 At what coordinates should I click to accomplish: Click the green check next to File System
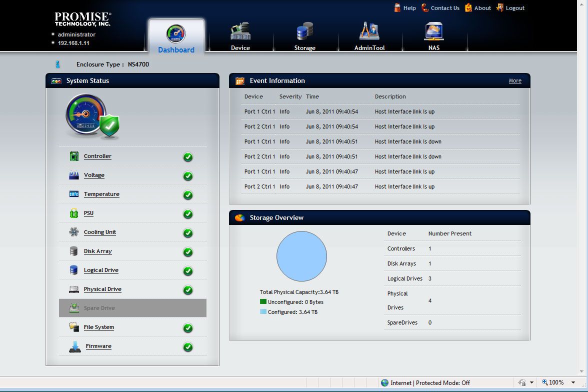tap(188, 328)
